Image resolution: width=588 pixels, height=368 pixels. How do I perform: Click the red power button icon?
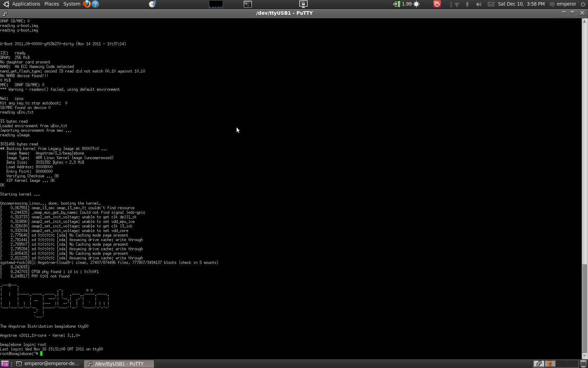437,4
